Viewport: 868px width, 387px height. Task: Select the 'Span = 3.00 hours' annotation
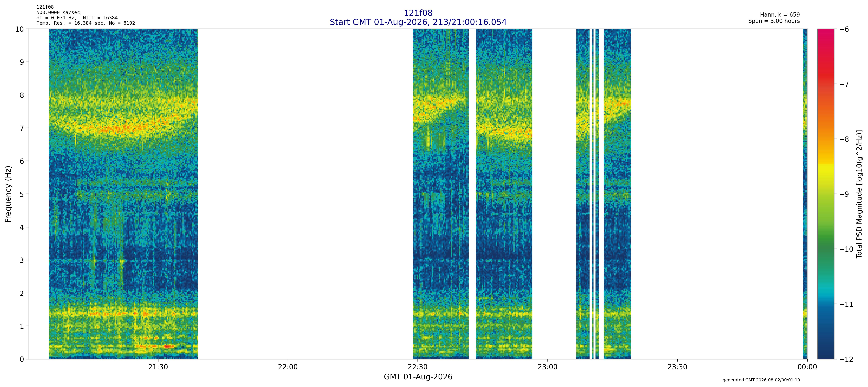[774, 21]
